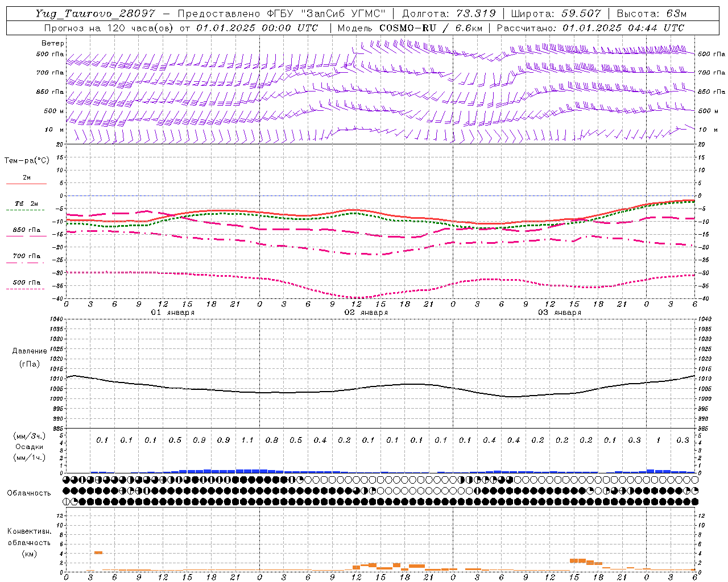Viewport: 728px width, 582px height.
Task: Click the 01 января date label
Action: [173, 313]
